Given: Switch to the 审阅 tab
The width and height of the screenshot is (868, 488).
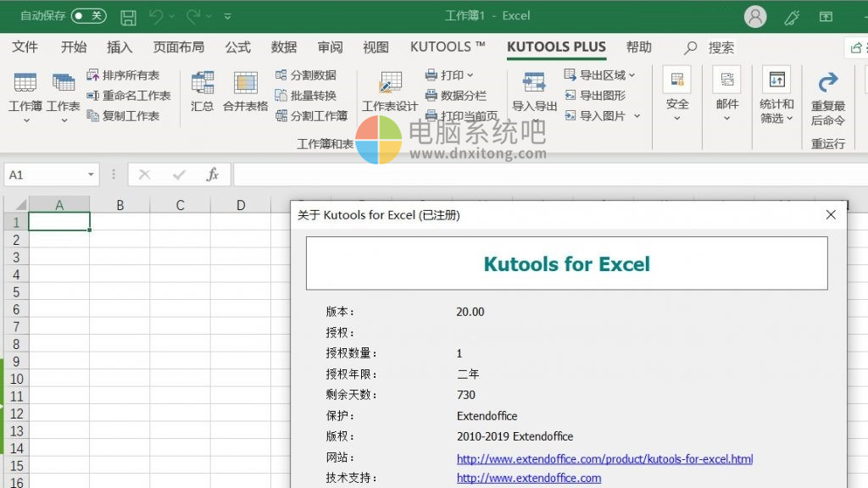Looking at the screenshot, I should pyautogui.click(x=330, y=47).
